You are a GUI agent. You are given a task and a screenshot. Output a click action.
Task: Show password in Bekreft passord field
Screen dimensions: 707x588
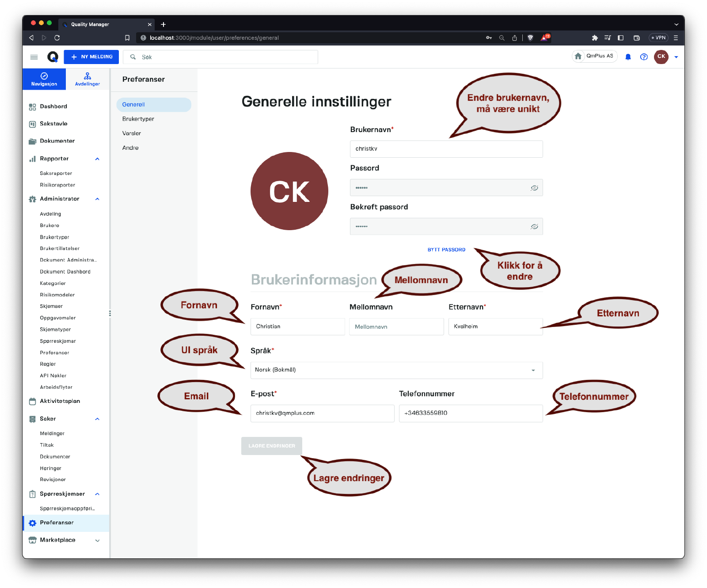coord(534,227)
